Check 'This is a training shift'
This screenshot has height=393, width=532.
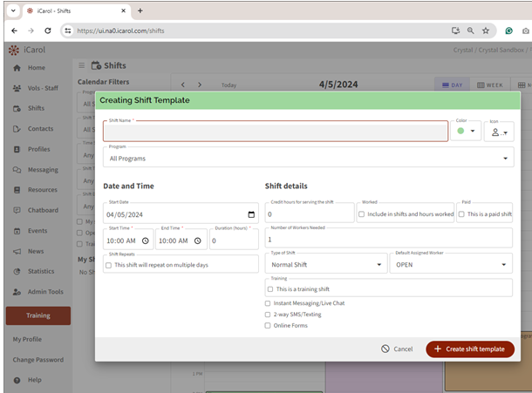(x=270, y=288)
